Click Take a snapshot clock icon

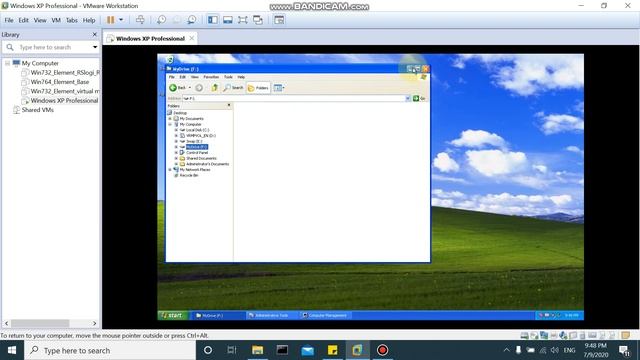[162, 20]
